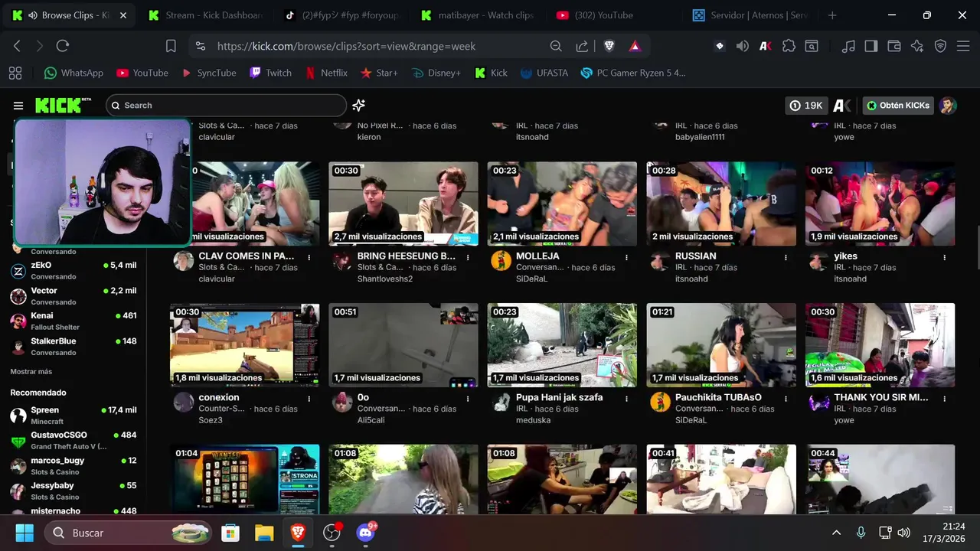Viewport: 980px width, 551px height.
Task: Switch to the Stream - Kick Dashboard tab
Action: (205, 15)
